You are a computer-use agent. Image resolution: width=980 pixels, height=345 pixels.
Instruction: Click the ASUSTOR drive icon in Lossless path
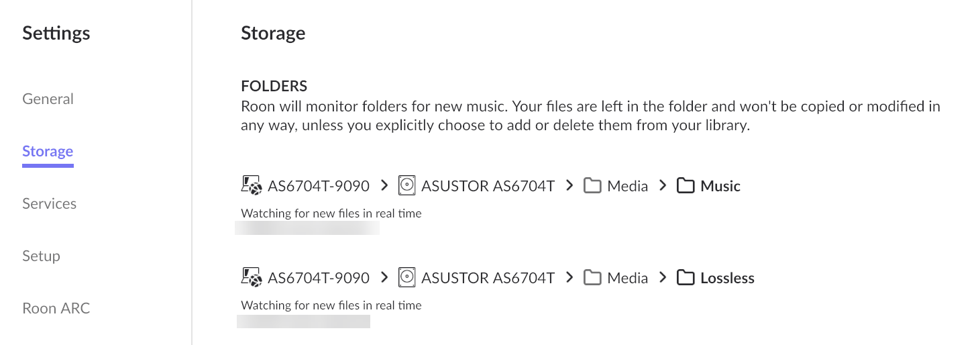pyautogui.click(x=407, y=278)
